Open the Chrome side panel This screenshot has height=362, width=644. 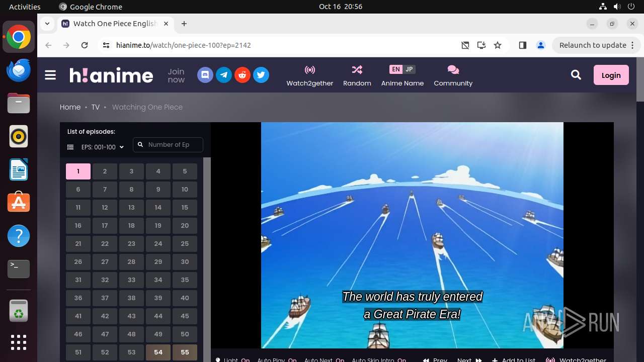click(x=523, y=45)
